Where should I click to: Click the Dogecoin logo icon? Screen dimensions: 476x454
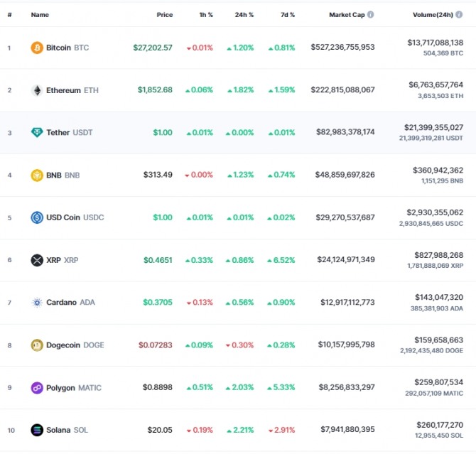[37, 345]
